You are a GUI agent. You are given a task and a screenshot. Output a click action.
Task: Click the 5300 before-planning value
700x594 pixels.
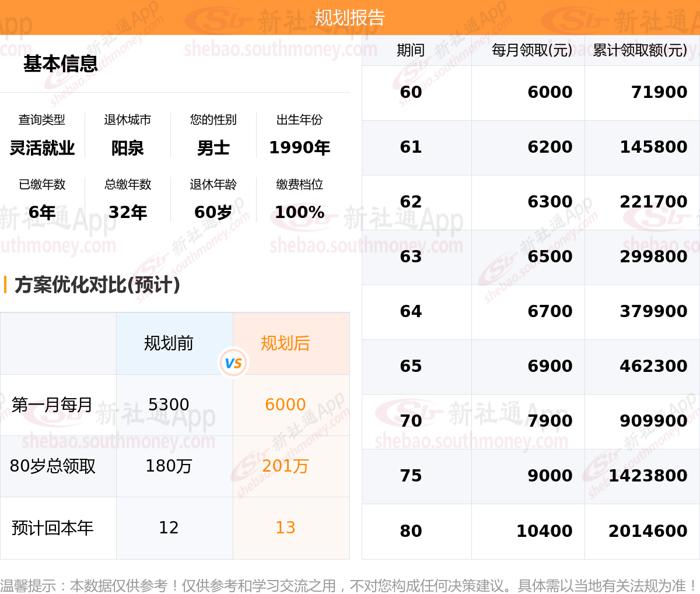pyautogui.click(x=169, y=405)
